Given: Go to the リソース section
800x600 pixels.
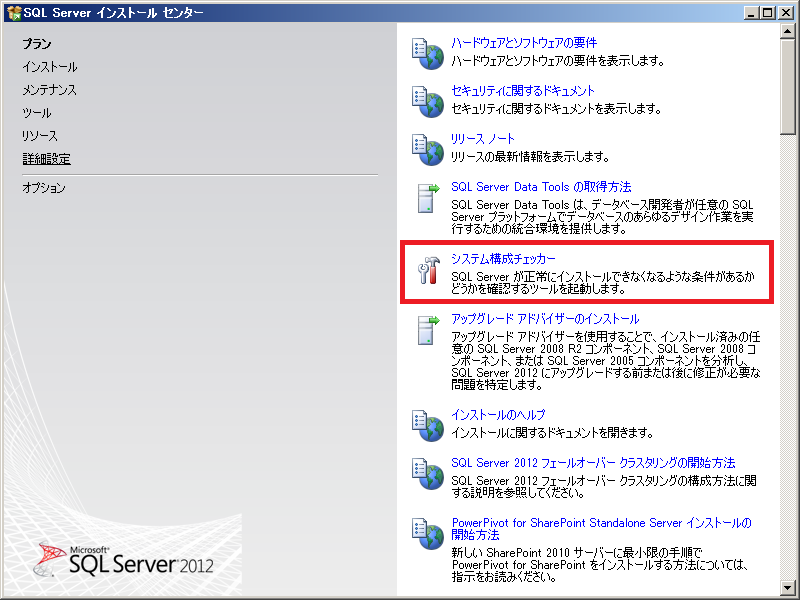Looking at the screenshot, I should coord(40,136).
